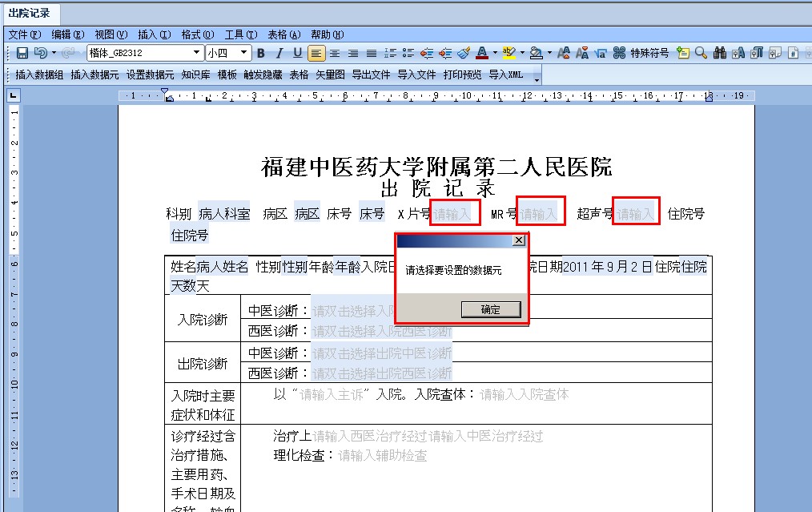812x512 pixels.
Task: Open the 知识库 knowledge base
Action: coord(195,75)
